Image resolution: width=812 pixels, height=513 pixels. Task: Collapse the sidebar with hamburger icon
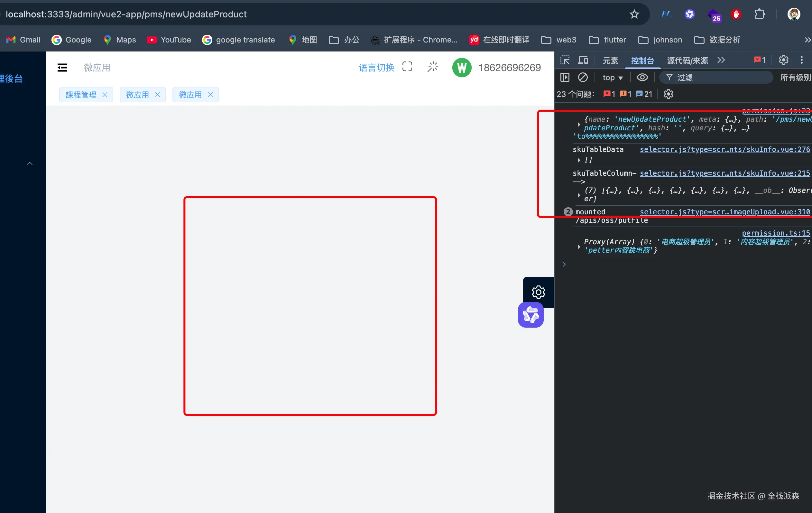point(62,68)
